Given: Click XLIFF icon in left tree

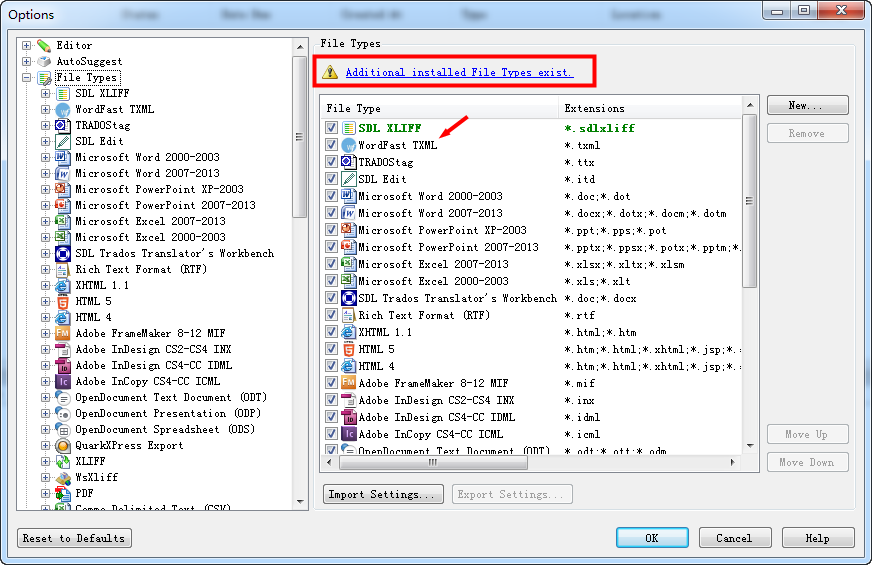Looking at the screenshot, I should click(63, 462).
